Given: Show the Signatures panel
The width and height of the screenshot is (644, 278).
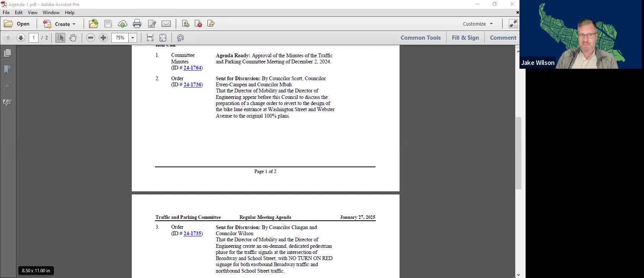Looking at the screenshot, I should [7, 102].
